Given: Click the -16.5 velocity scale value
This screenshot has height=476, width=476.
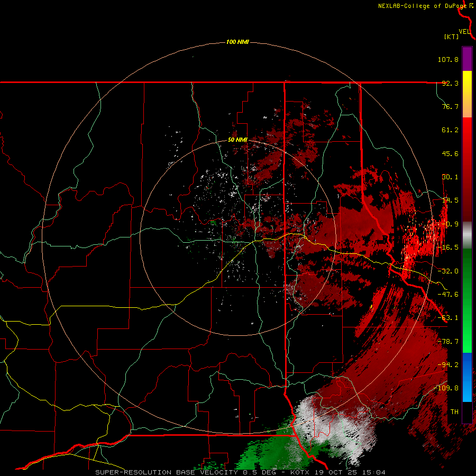Looking at the screenshot, I should tap(448, 248).
